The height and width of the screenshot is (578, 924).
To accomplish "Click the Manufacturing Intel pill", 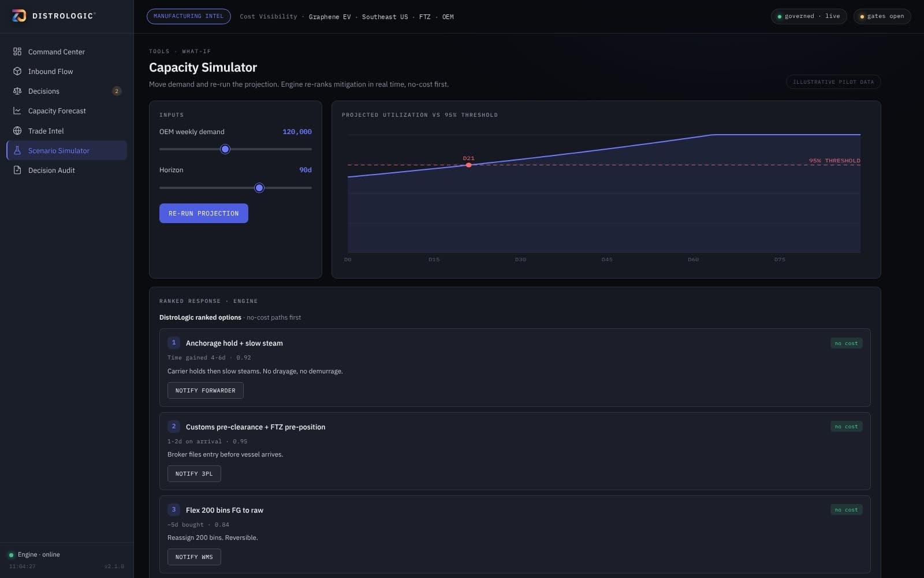I will (188, 16).
